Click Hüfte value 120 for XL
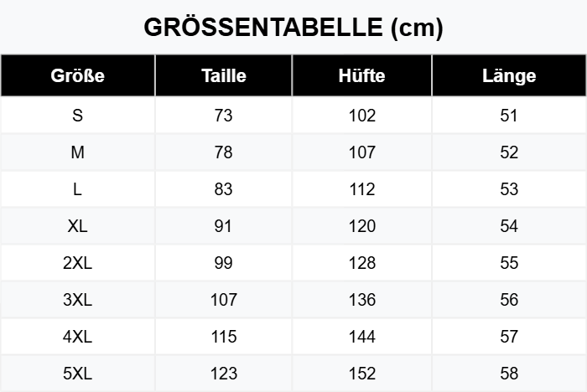 coord(361,226)
